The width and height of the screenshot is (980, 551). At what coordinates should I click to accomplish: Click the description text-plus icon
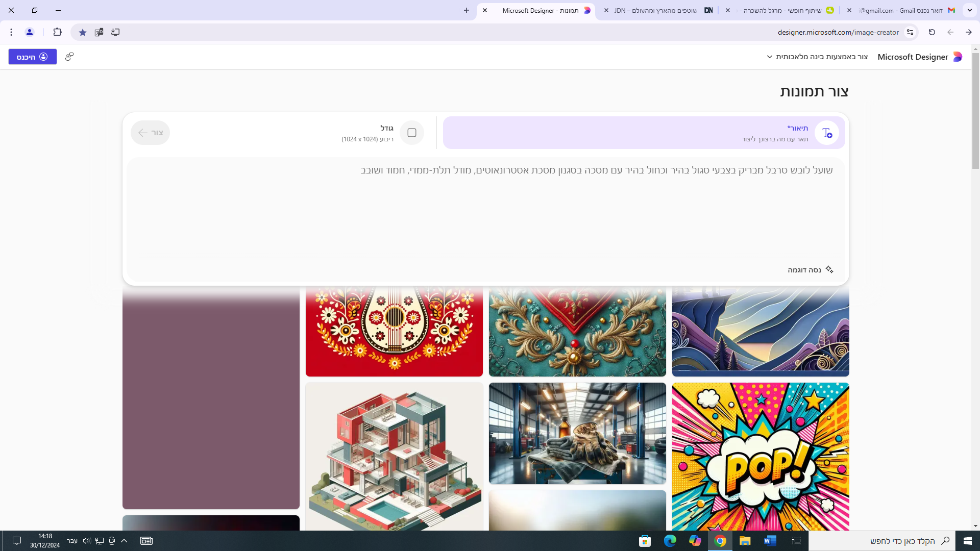(827, 133)
